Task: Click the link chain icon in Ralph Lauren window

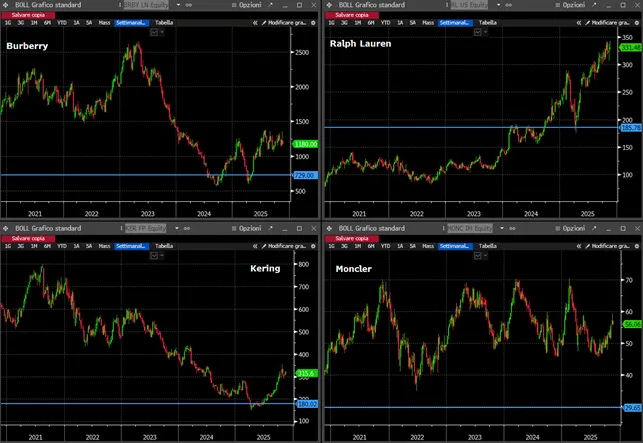Action: (x=508, y=5)
